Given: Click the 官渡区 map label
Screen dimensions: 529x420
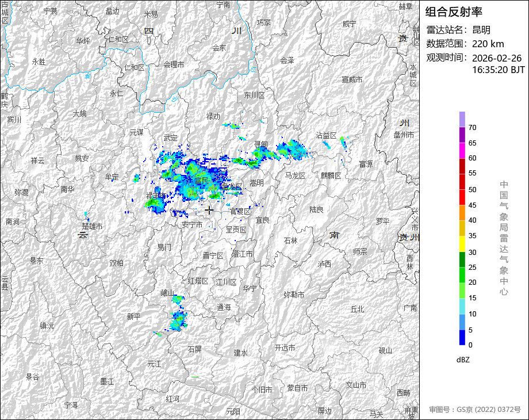Looking at the screenshot, I should (241, 211).
